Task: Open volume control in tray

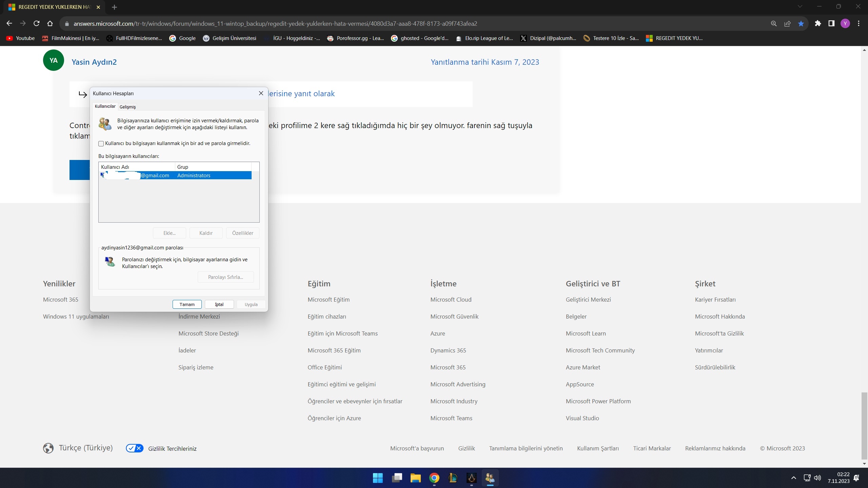Action: pyautogui.click(x=817, y=478)
